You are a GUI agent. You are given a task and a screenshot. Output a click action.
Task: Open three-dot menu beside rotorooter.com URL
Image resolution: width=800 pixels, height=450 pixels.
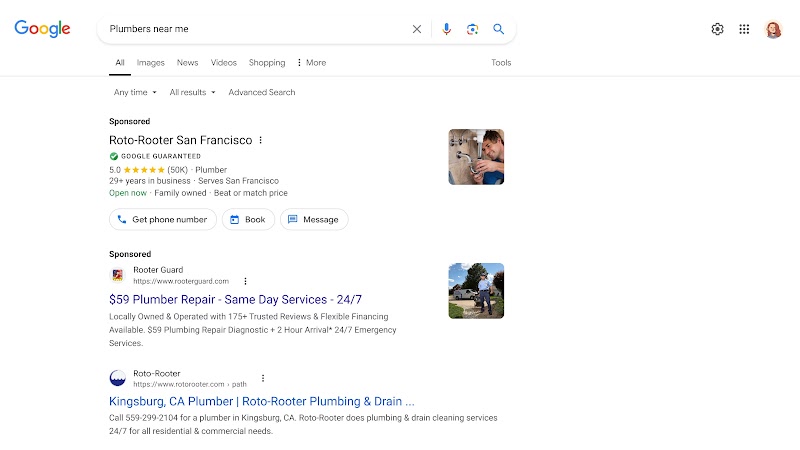(x=263, y=378)
